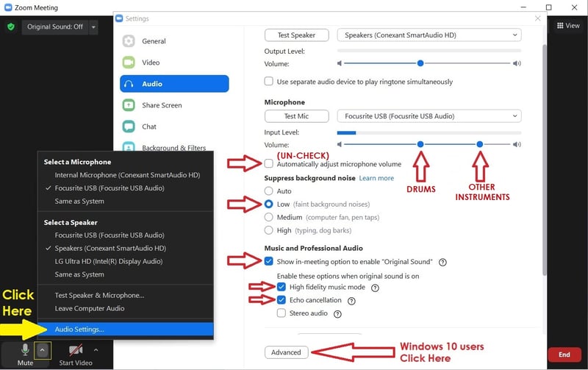This screenshot has height=370, width=588.
Task: Click the Share Screen sidebar icon
Action: click(129, 105)
